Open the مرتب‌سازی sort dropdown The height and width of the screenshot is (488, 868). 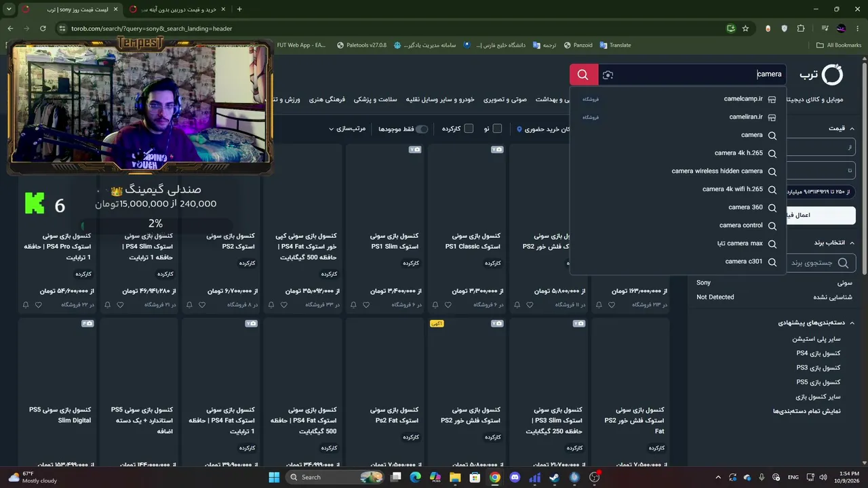[347, 129]
